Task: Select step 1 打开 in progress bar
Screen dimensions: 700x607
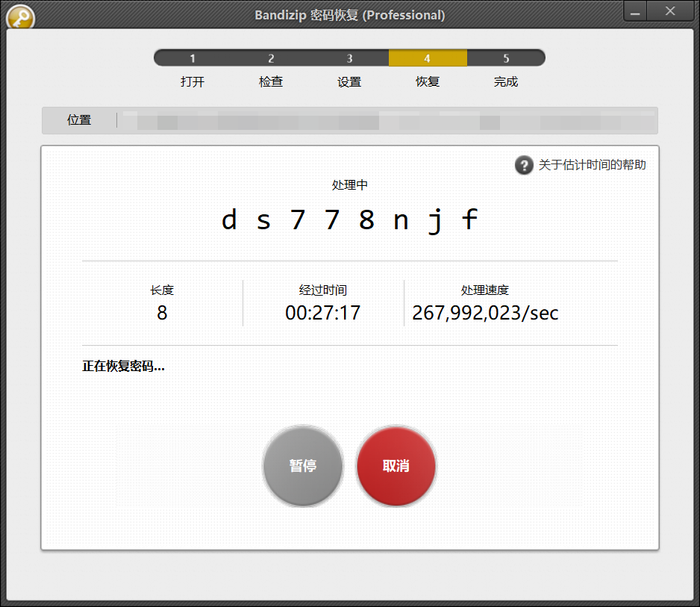Action: [193, 58]
